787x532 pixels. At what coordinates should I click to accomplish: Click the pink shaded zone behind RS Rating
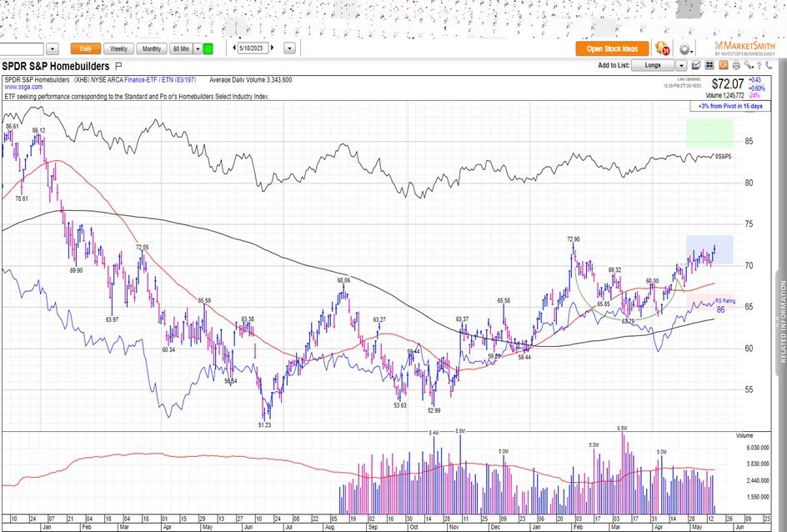tap(709, 302)
